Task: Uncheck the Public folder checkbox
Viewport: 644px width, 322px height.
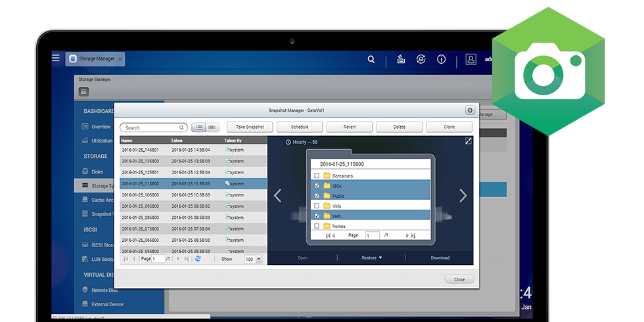Action: pyautogui.click(x=317, y=196)
